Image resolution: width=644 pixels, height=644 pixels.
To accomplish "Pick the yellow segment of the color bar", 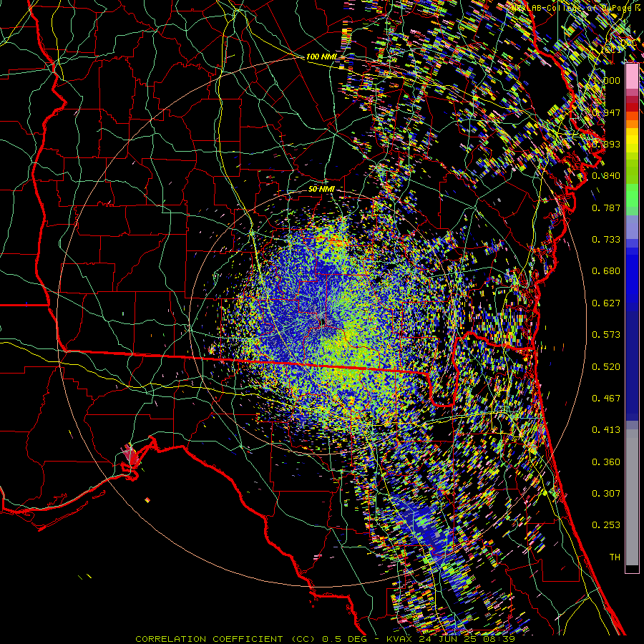I will point(632,140).
